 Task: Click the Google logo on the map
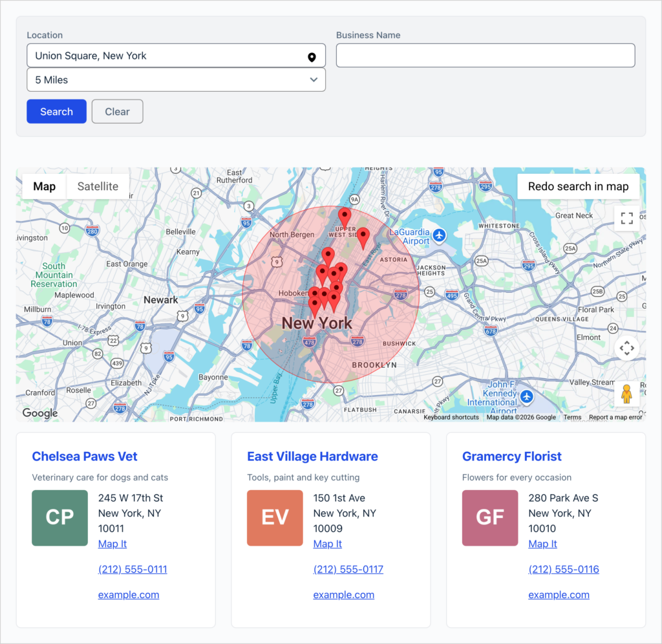point(40,413)
